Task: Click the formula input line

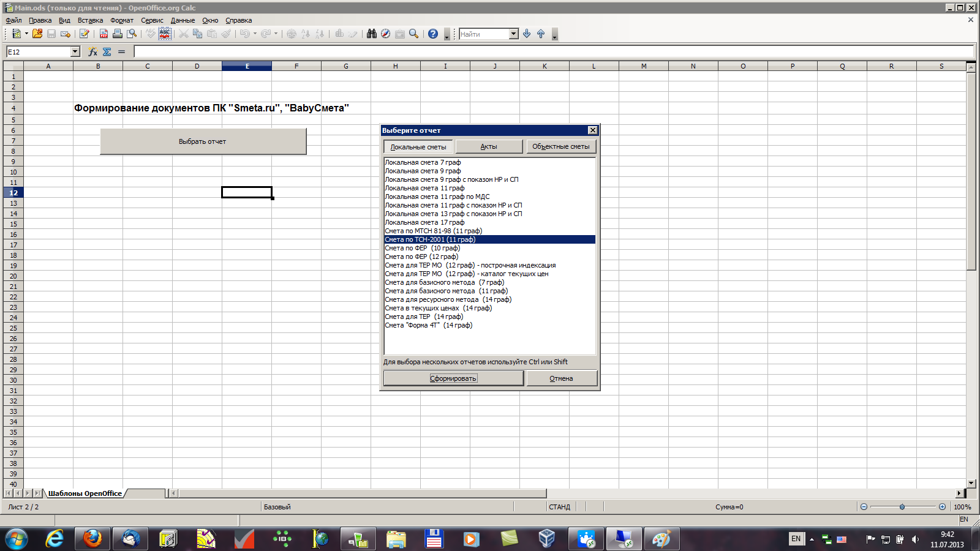Action: tap(554, 52)
